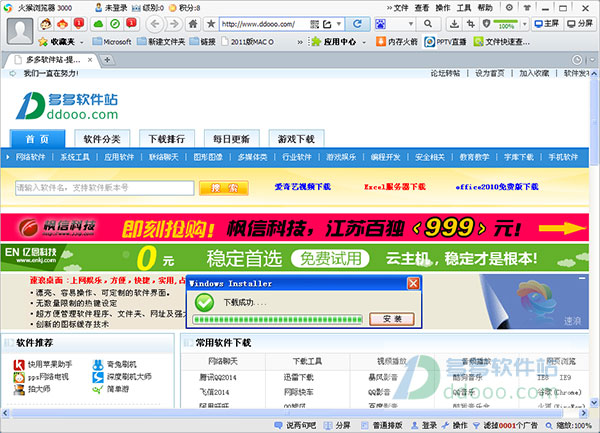Click the green circle-slash block icon
This screenshot has height=433, width=600.
[114, 24]
